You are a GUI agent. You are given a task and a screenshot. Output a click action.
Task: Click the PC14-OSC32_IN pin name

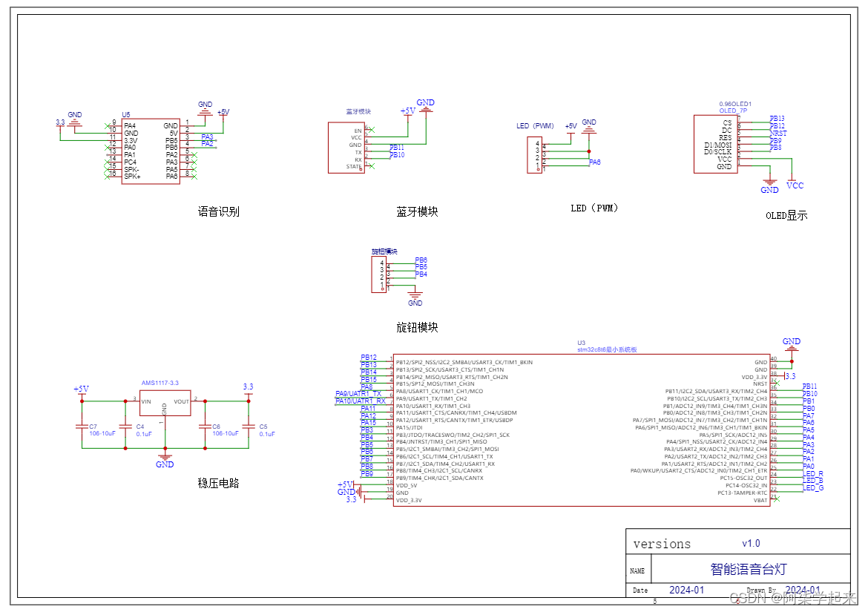[746, 485]
